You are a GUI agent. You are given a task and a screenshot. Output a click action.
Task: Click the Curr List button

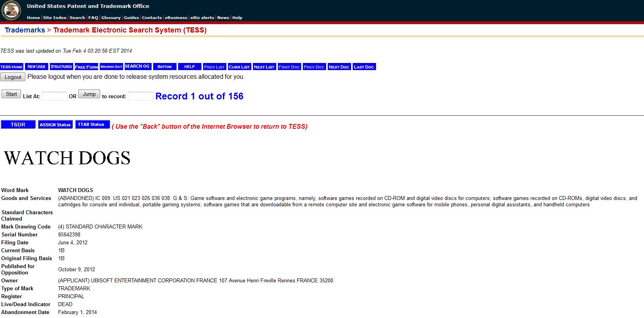coord(239,67)
